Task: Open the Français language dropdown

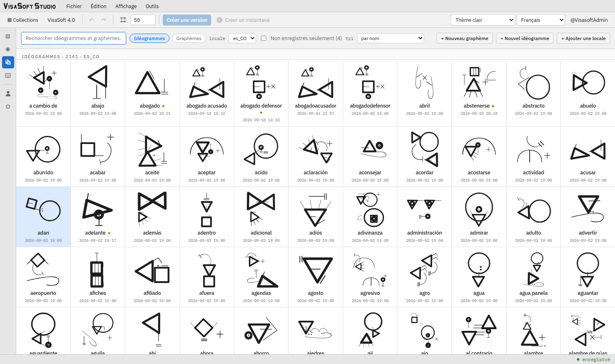Action: pos(541,20)
